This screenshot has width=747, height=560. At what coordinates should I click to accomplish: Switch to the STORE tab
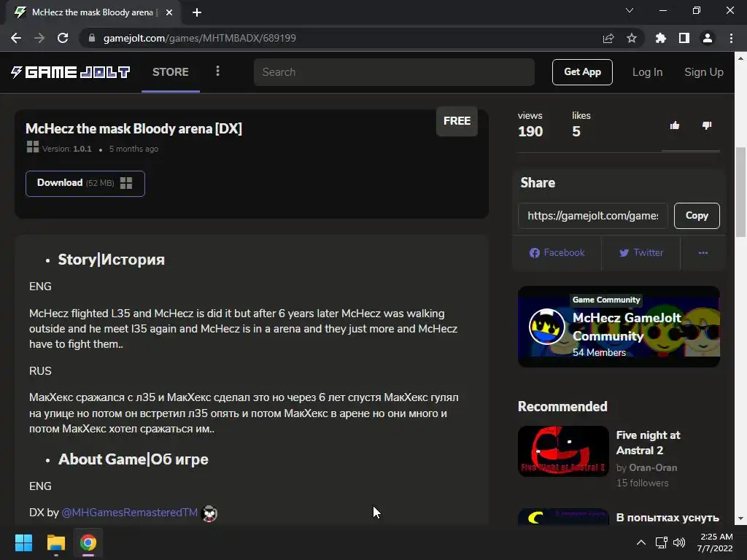click(171, 72)
